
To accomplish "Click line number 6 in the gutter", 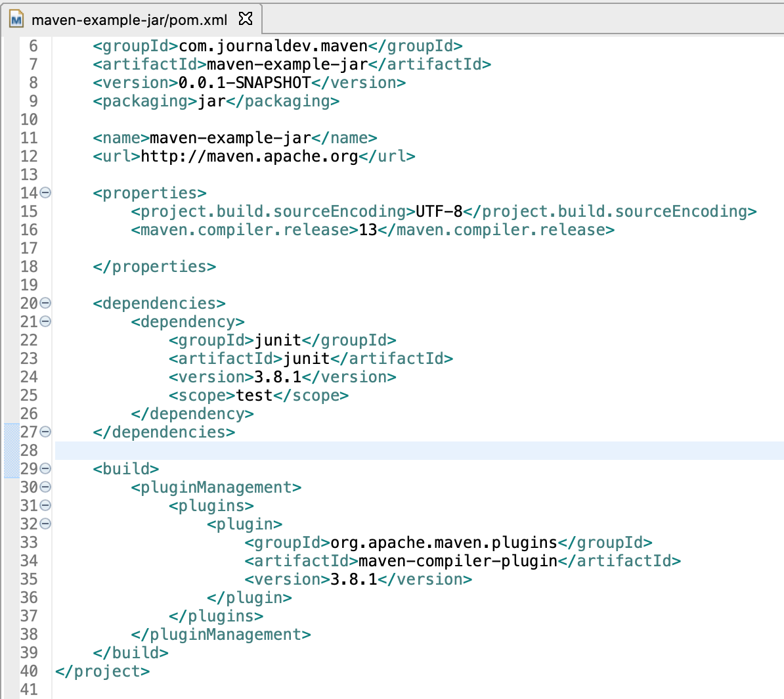I will tap(33, 46).
